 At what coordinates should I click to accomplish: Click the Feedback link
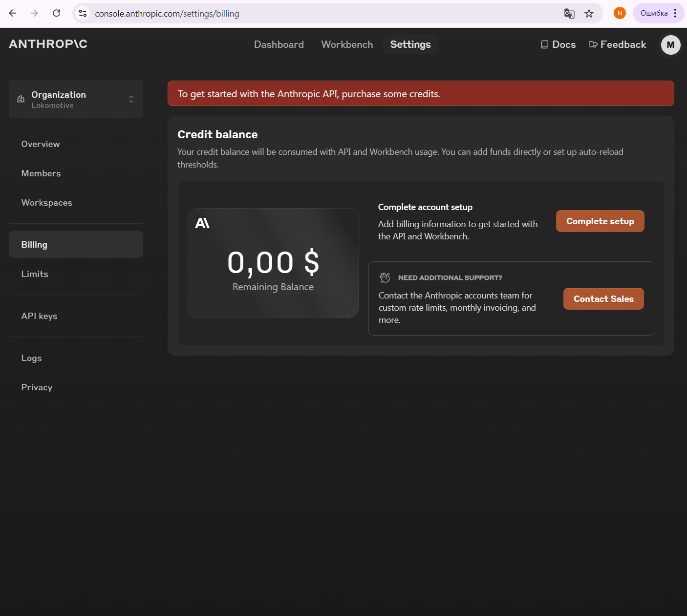pos(618,44)
